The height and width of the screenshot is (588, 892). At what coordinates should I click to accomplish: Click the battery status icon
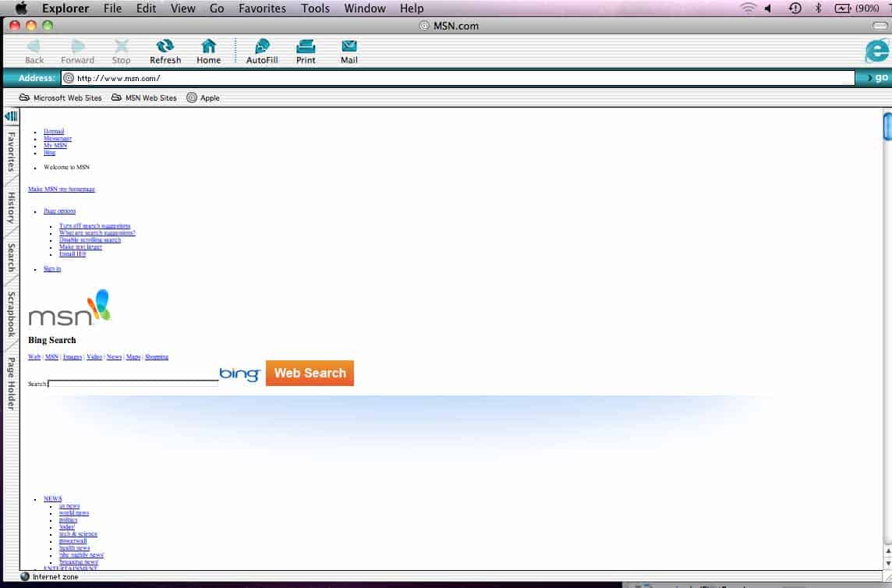pyautogui.click(x=843, y=8)
